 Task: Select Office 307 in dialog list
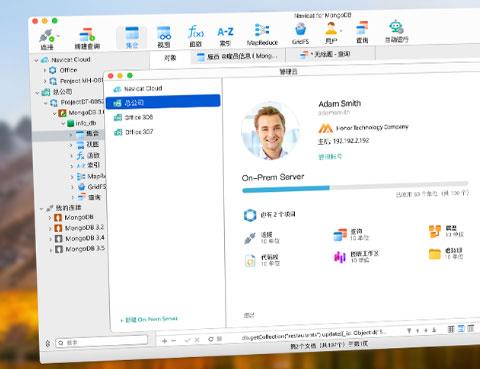click(134, 132)
